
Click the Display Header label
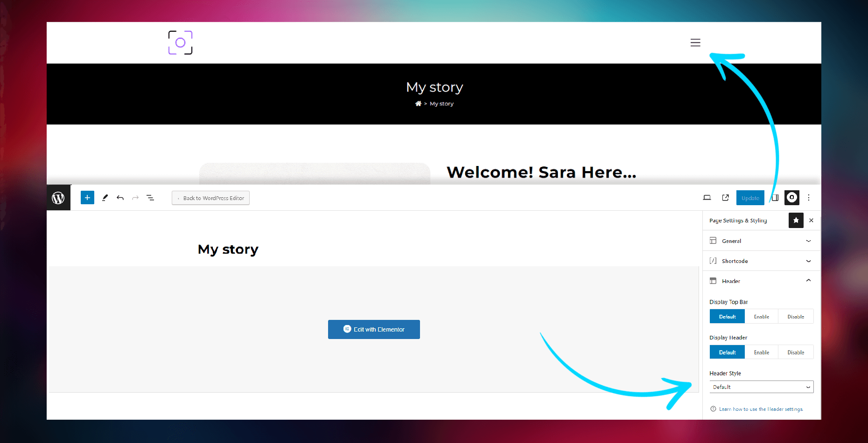click(728, 338)
